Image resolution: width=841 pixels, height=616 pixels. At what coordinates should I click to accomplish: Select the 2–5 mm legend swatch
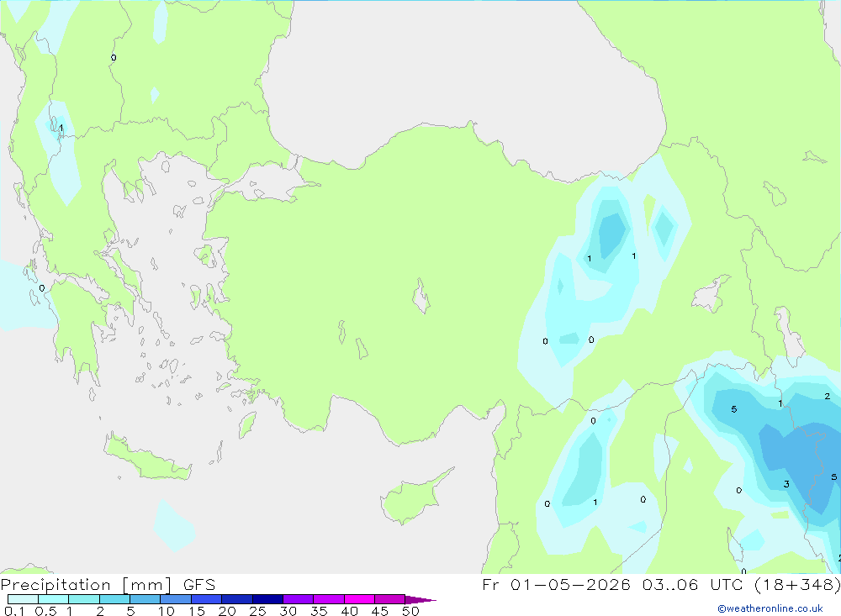point(114,599)
